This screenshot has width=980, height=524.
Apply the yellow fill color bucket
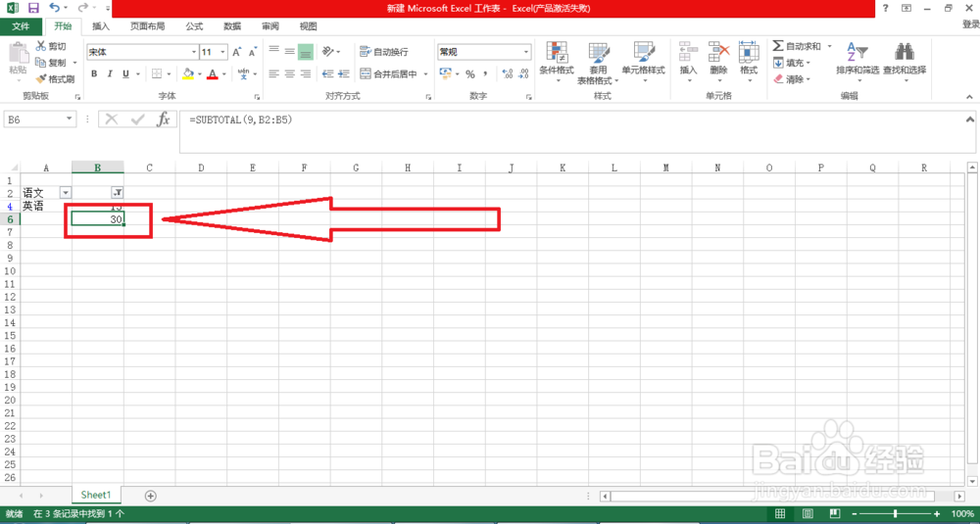[188, 73]
